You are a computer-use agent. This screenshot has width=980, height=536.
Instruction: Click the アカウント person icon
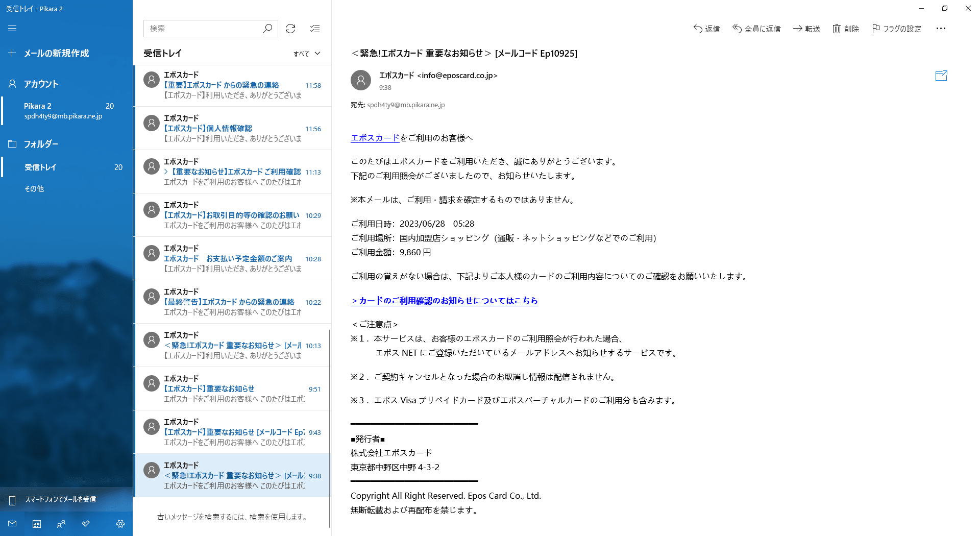tap(12, 84)
